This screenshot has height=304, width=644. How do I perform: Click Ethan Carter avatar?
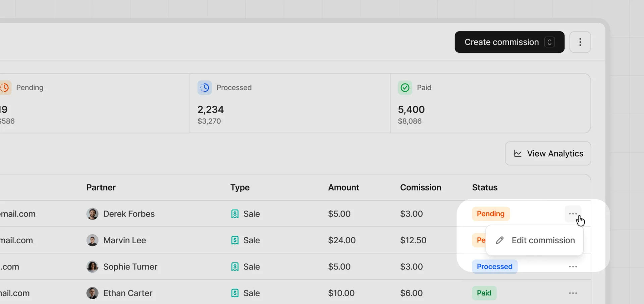tap(92, 293)
